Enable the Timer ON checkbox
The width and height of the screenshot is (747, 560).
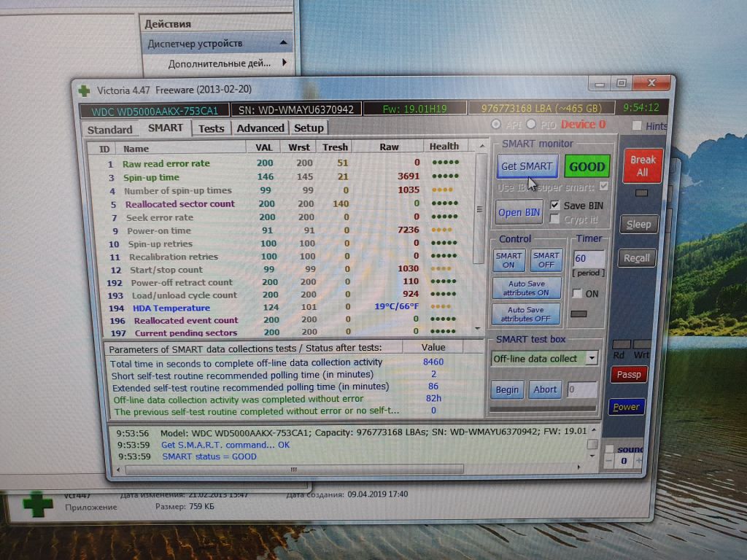pyautogui.click(x=577, y=293)
